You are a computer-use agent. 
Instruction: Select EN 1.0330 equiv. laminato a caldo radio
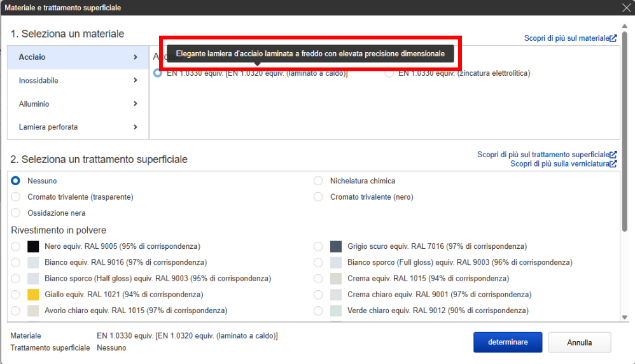point(158,73)
